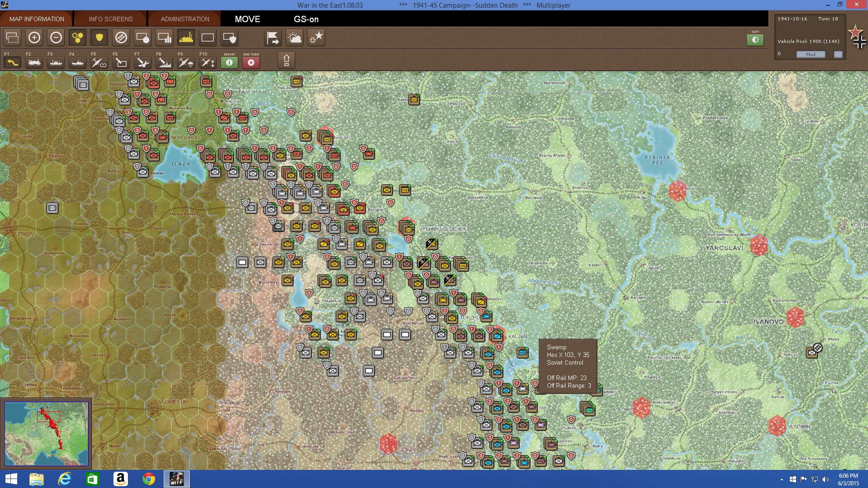Image resolution: width=868 pixels, height=488 pixels.
Task: Toggle the shield fort-level overlay
Action: (x=99, y=38)
